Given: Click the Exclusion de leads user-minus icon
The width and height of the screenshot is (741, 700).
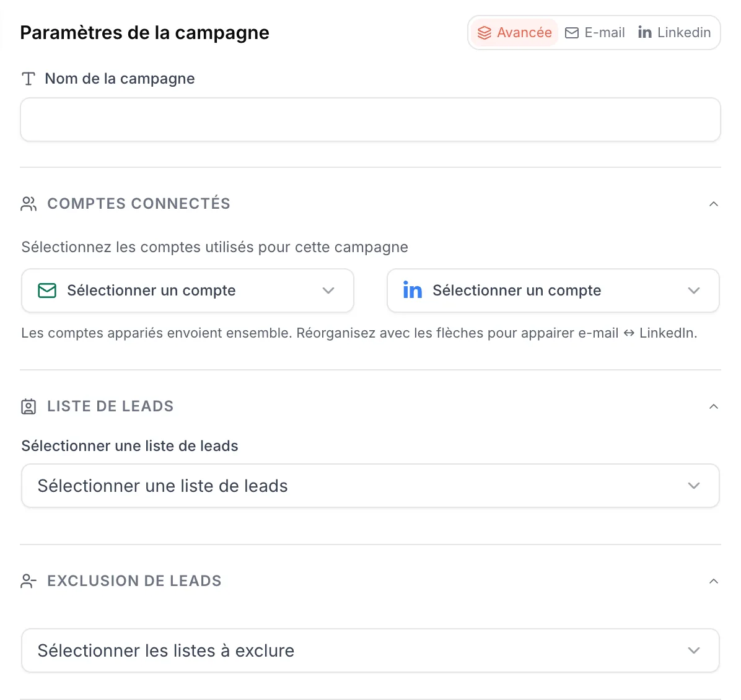Looking at the screenshot, I should 28,581.
